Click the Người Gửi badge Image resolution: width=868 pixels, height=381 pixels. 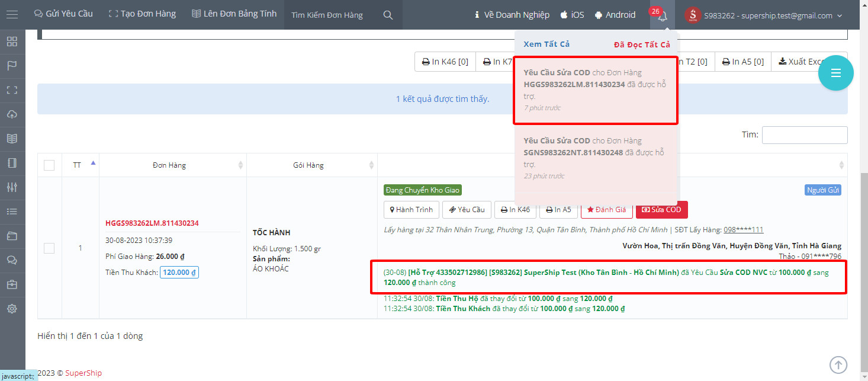pos(824,190)
